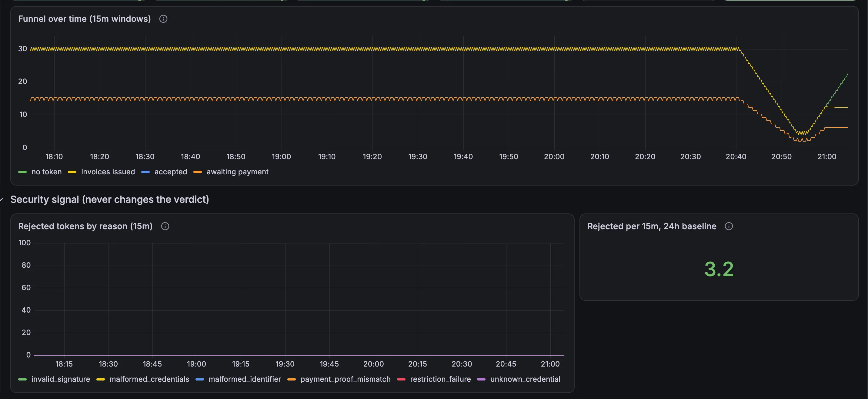
Task: Click orange swatch beside payment_proof_mismatch
Action: click(292, 379)
